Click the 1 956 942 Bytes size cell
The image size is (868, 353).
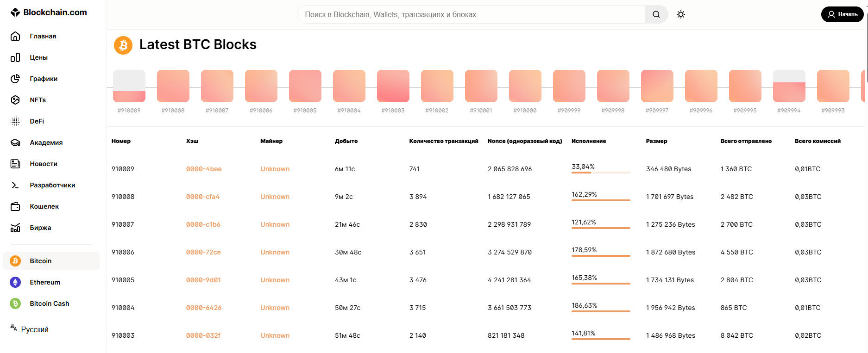tap(671, 308)
